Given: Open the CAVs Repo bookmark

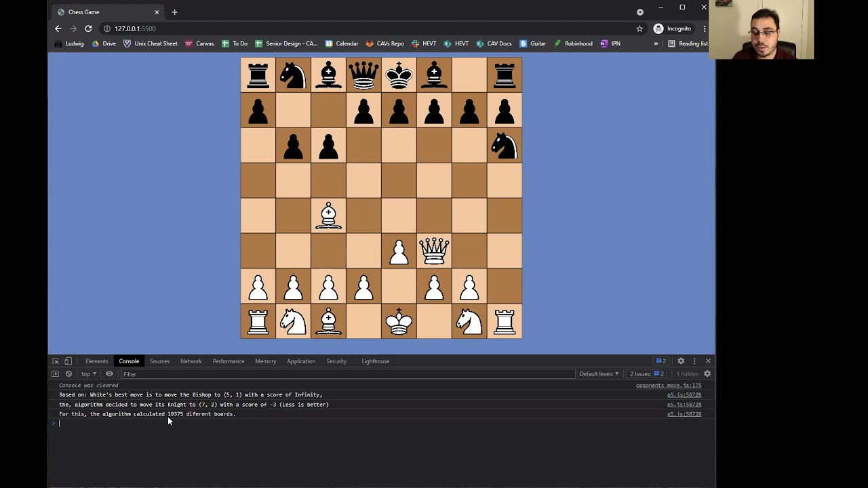Looking at the screenshot, I should (x=384, y=43).
